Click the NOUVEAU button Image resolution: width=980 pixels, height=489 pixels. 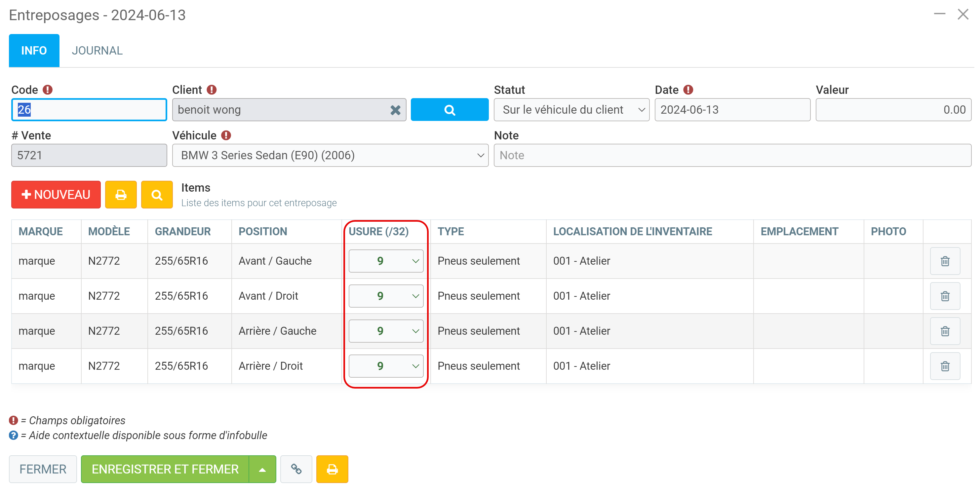point(56,195)
